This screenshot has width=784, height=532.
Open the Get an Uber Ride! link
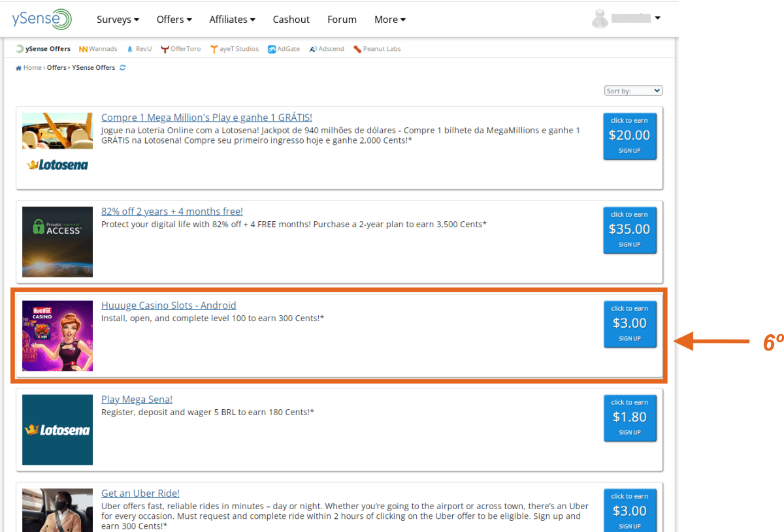[140, 493]
